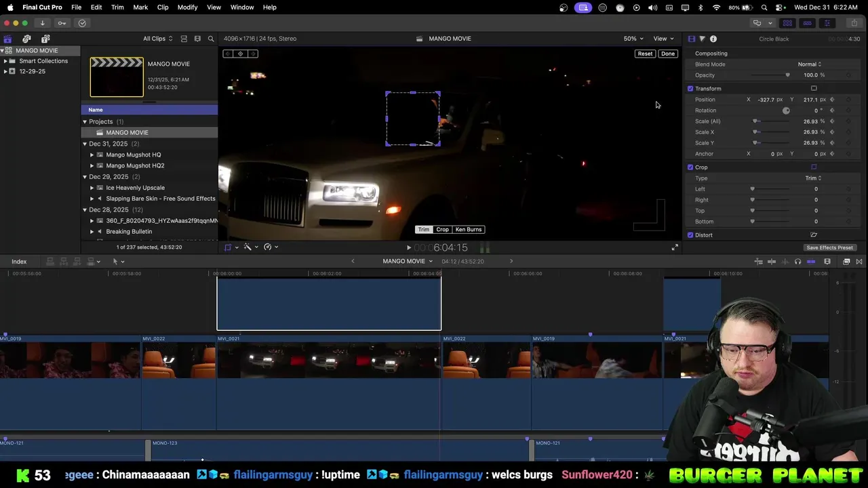Image resolution: width=868 pixels, height=488 pixels.
Task: Toggle the Timeline panel button in toolbar
Action: point(807,23)
